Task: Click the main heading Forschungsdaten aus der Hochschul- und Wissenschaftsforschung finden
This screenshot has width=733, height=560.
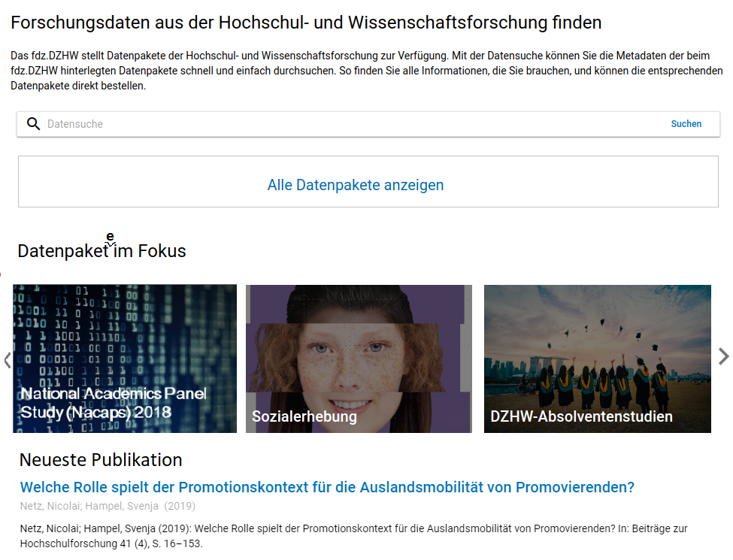Action: [306, 23]
